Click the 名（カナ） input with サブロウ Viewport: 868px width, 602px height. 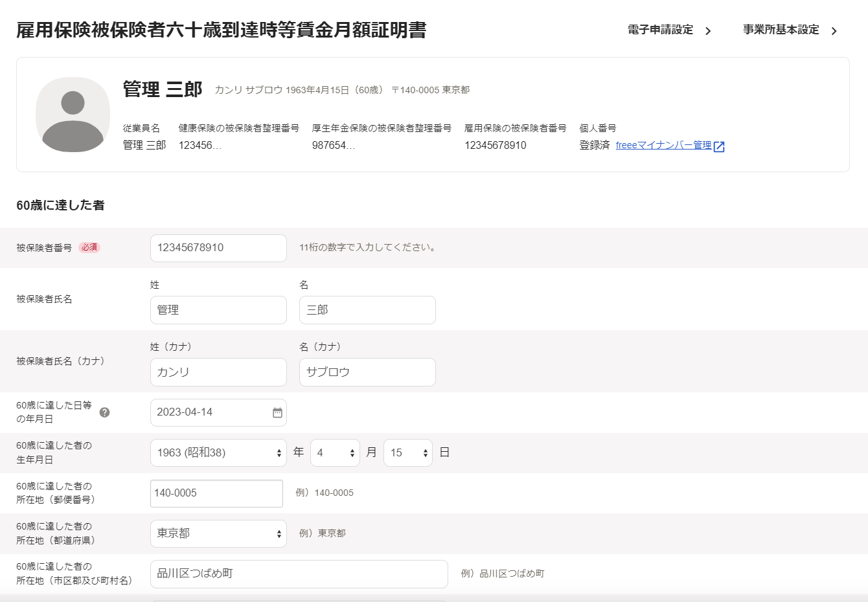tap(367, 372)
